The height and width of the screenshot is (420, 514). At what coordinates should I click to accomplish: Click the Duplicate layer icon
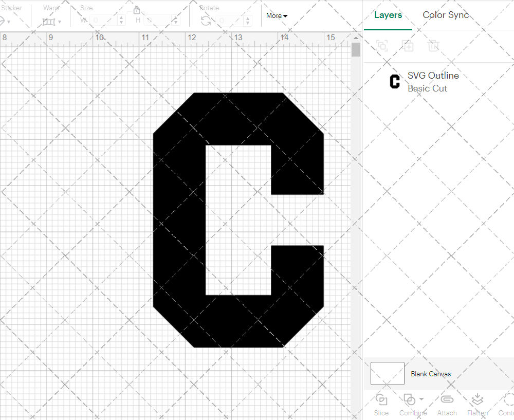tap(408, 46)
